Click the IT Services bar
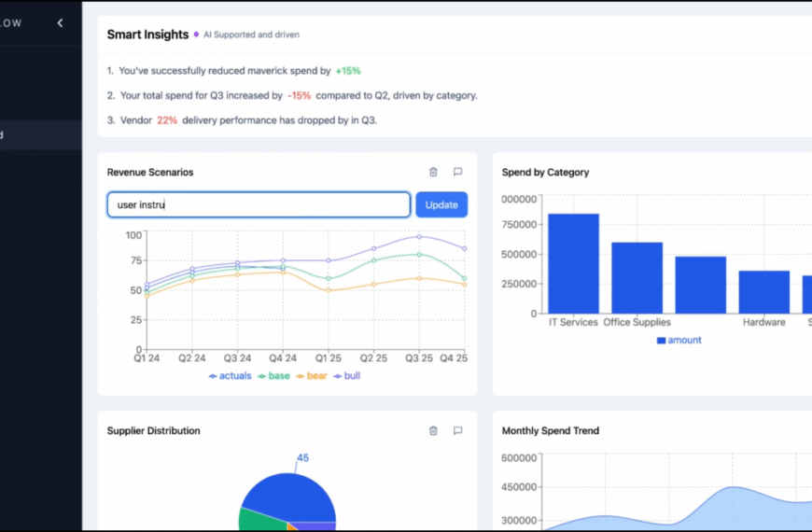Image resolution: width=812 pixels, height=532 pixels. point(573,264)
